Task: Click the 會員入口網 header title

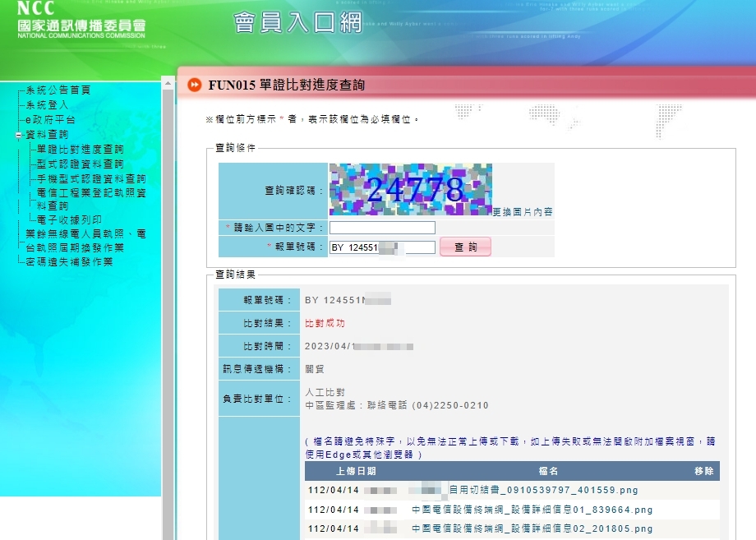Action: coord(297,23)
